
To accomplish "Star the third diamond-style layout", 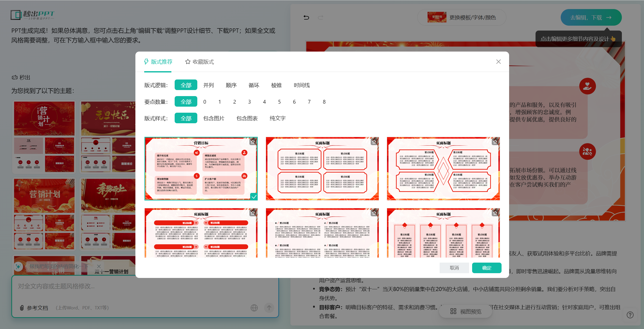I will [495, 142].
